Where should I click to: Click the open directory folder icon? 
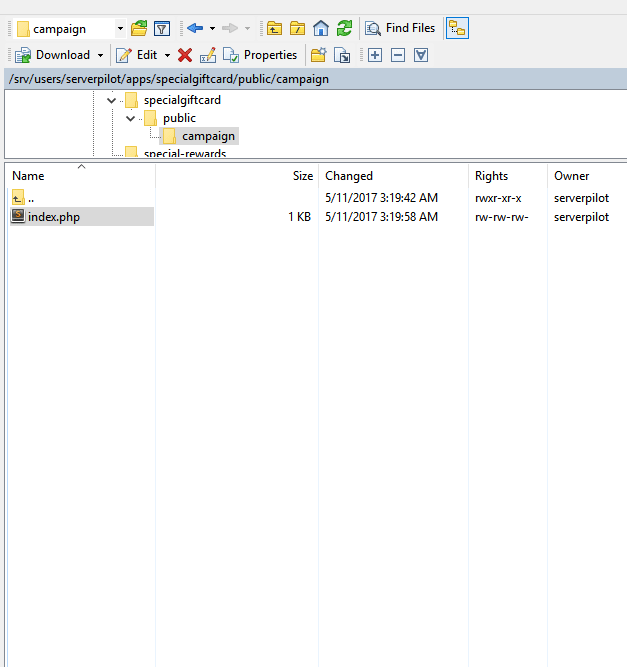coord(139,29)
